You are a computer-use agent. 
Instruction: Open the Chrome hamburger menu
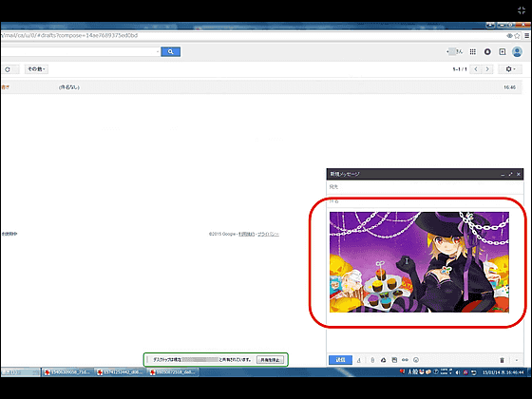coord(527,36)
